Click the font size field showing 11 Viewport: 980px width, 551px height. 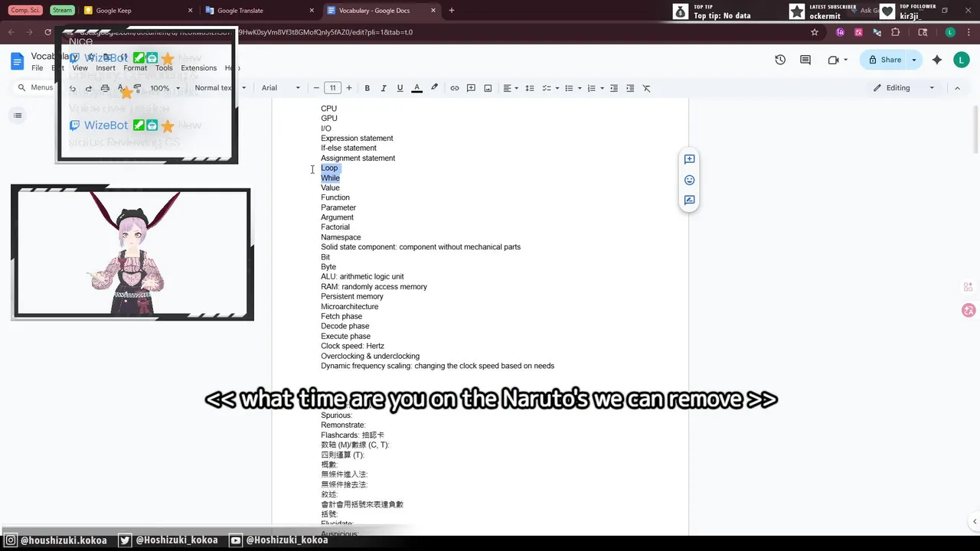tap(332, 88)
